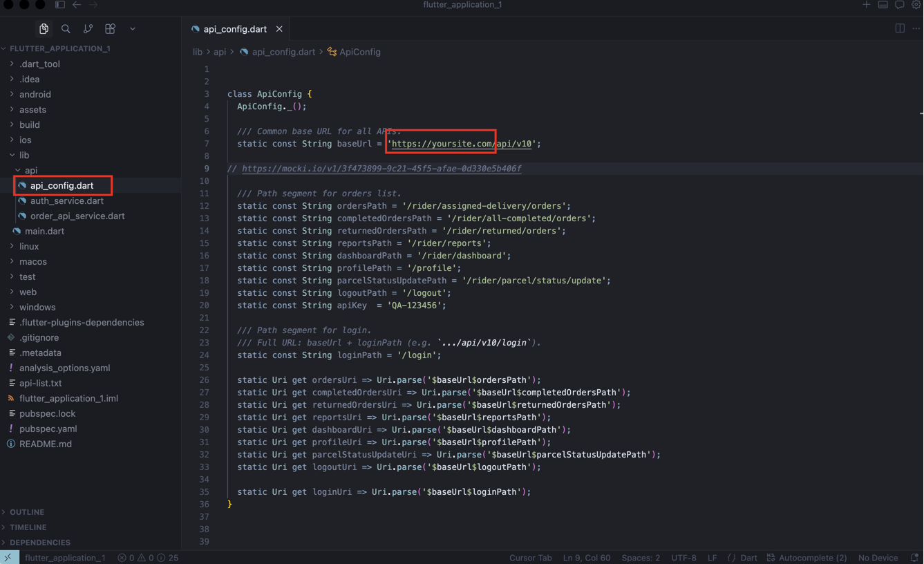Viewport: 924px width, 564px height.
Task: Expand the .idea folder
Action: pos(29,79)
